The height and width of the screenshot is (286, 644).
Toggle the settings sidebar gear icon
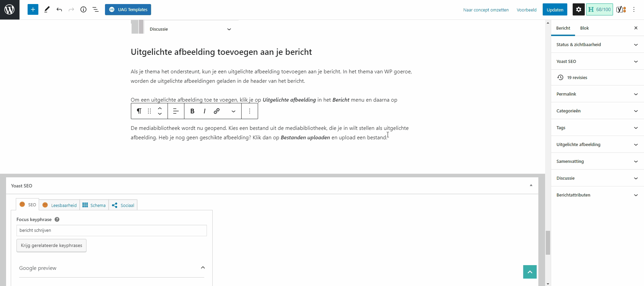pyautogui.click(x=578, y=10)
